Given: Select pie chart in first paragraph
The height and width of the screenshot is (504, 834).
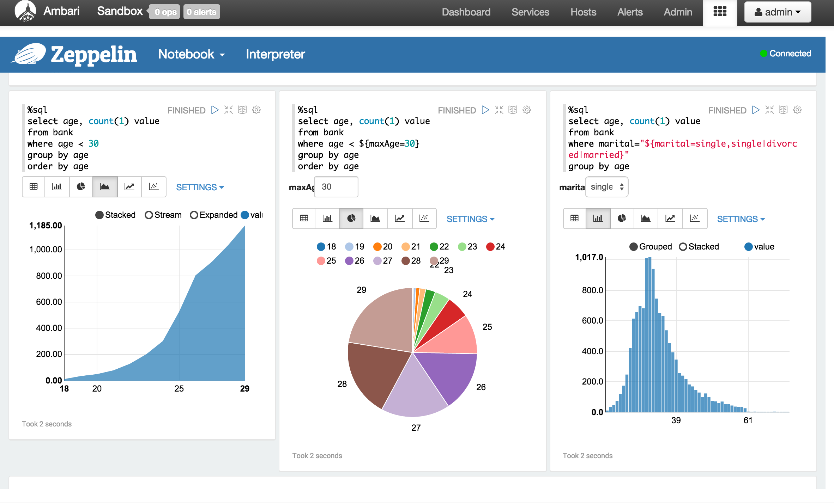Looking at the screenshot, I should (81, 187).
